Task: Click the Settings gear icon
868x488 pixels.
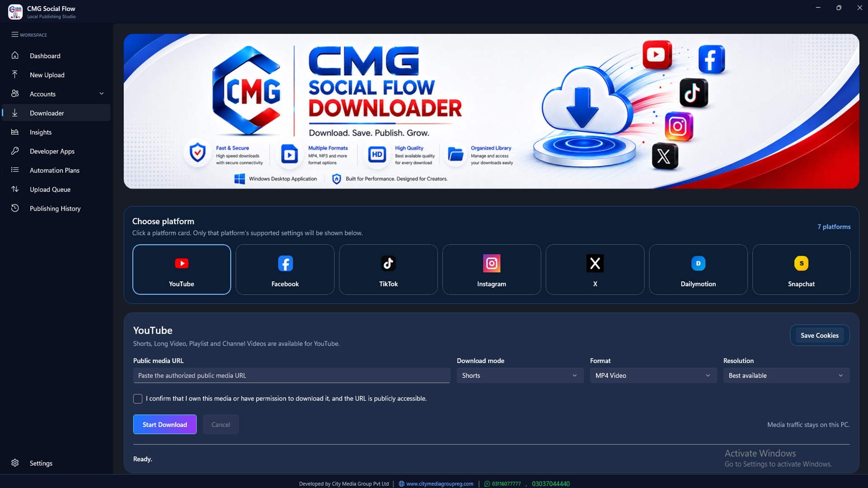Action: [x=15, y=463]
